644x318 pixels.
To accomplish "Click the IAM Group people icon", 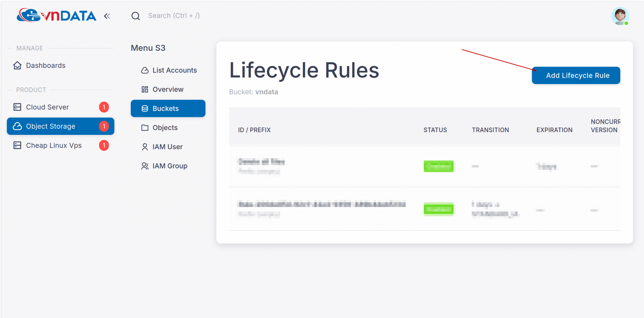I will tap(145, 166).
